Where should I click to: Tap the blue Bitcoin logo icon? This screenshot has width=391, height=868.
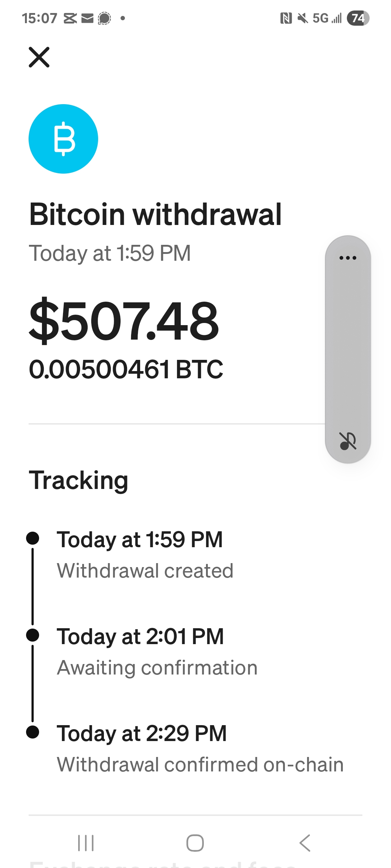[63, 139]
